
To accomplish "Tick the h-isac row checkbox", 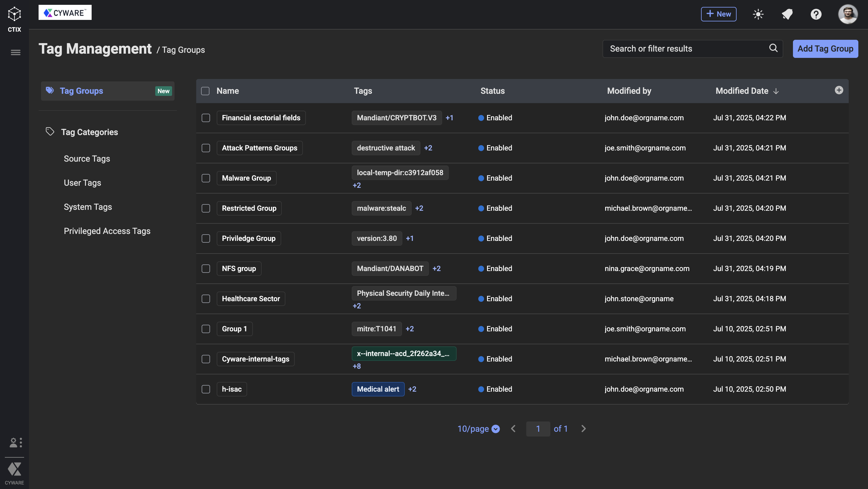I will 206,389.
